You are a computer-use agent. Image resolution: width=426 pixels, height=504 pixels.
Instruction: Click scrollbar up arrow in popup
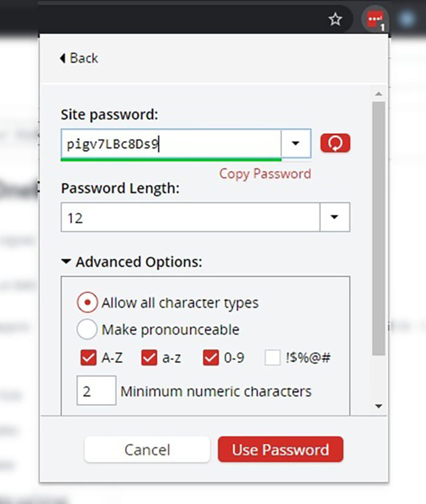(379, 94)
